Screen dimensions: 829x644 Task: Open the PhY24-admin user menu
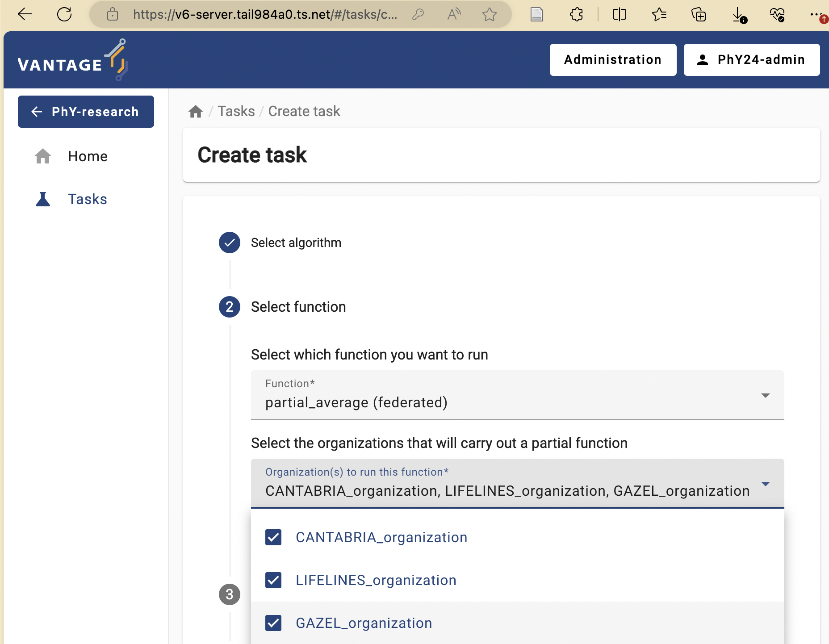(752, 60)
